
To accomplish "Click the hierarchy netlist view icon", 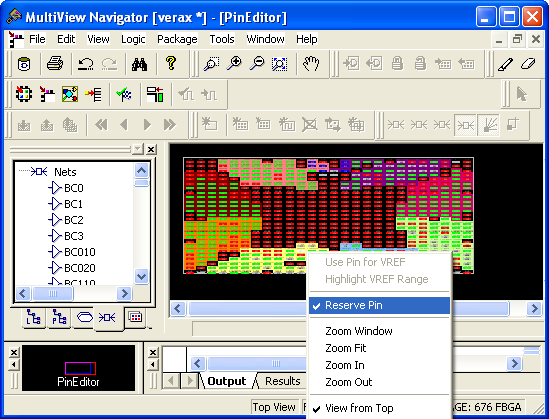I will (47, 94).
